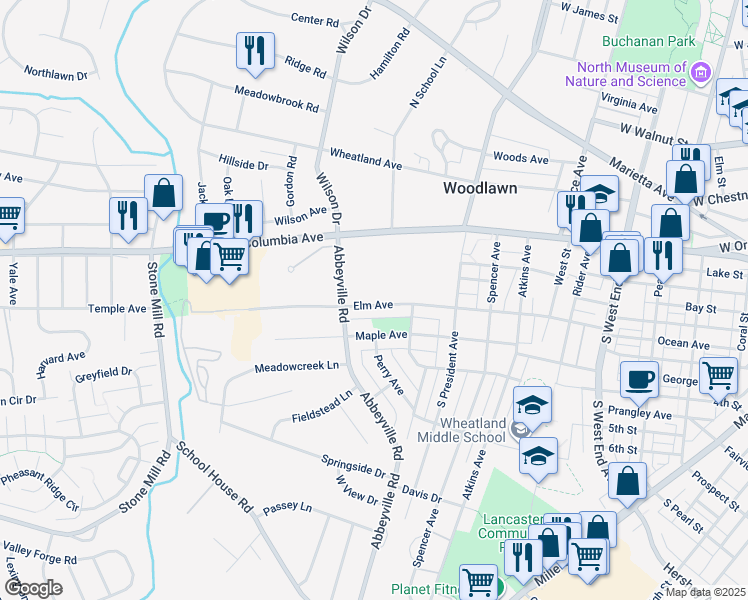Click the S Pearl St label
Image resolution: width=748 pixels, height=600 pixels.
[x=683, y=516]
